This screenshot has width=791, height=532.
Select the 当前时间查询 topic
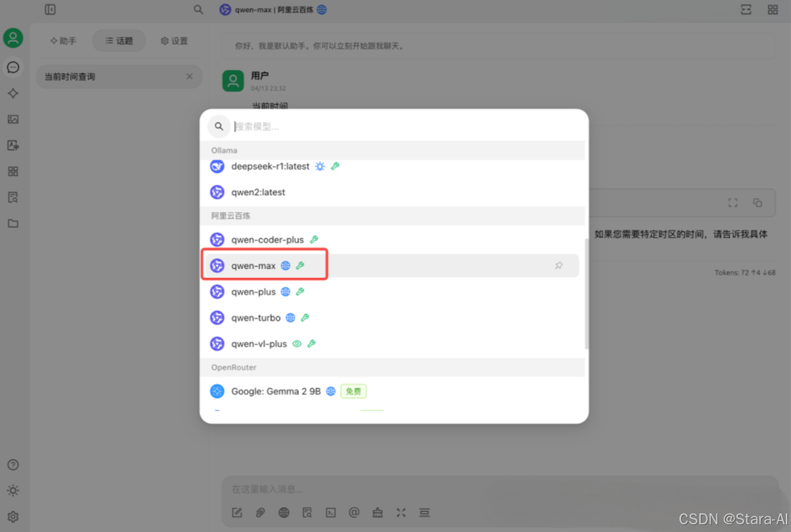(119, 77)
